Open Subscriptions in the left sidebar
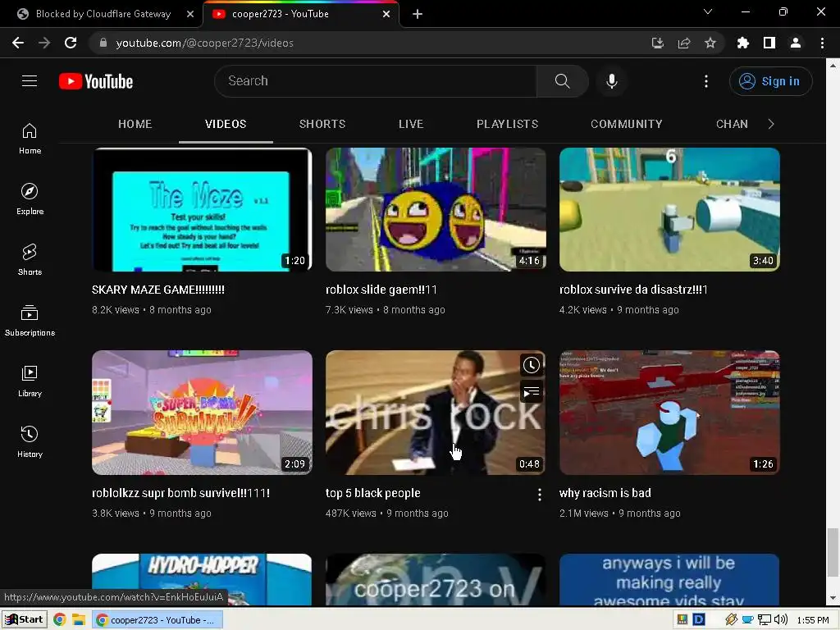The height and width of the screenshot is (630, 840). 30,321
